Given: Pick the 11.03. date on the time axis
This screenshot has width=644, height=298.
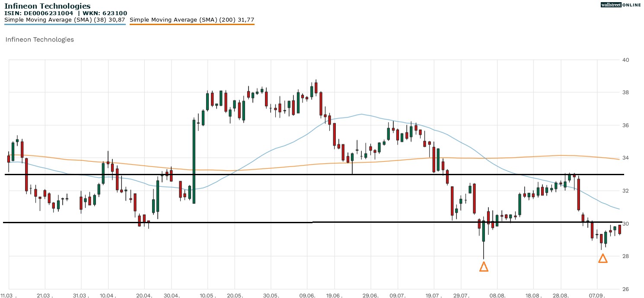Looking at the screenshot, I should click(10, 295).
